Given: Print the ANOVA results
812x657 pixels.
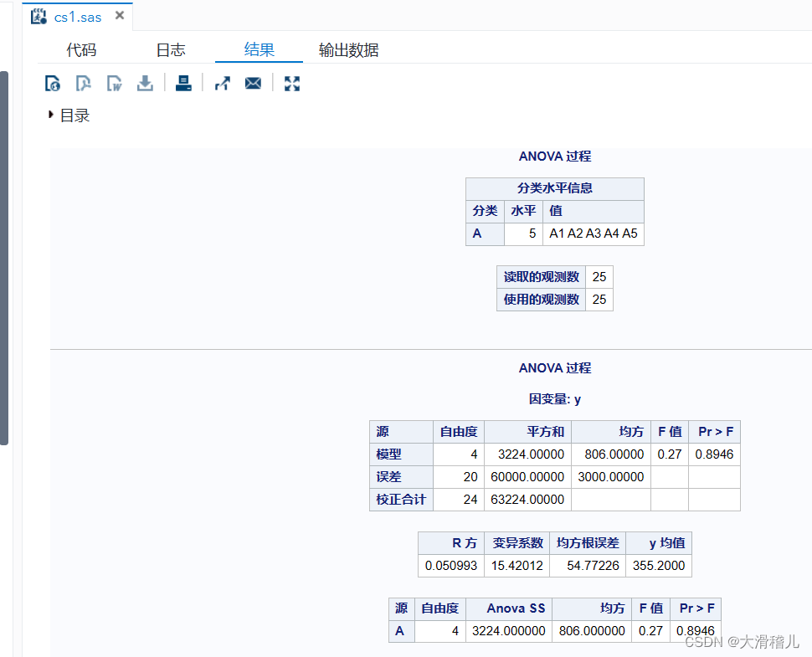Looking at the screenshot, I should [x=183, y=83].
